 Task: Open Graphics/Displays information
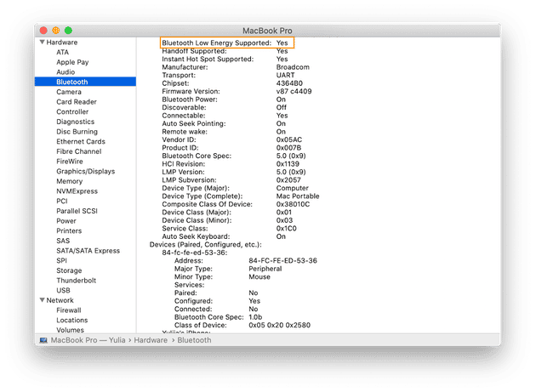coord(85,171)
